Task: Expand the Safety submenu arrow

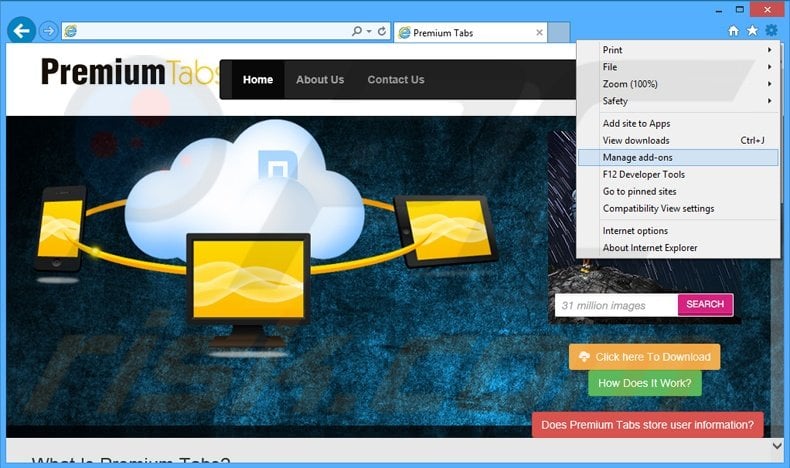Action: (769, 101)
